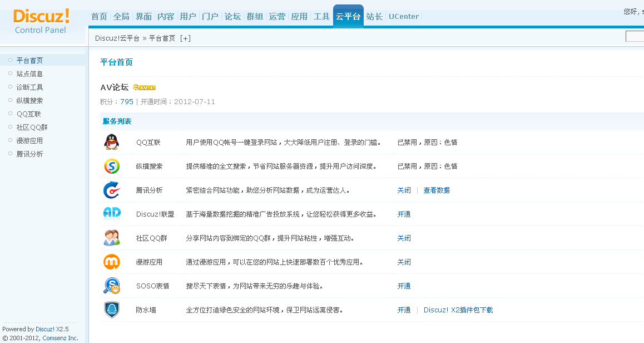Click the Discuz!联盟 service name
The width and height of the screenshot is (644, 343).
pos(155,214)
